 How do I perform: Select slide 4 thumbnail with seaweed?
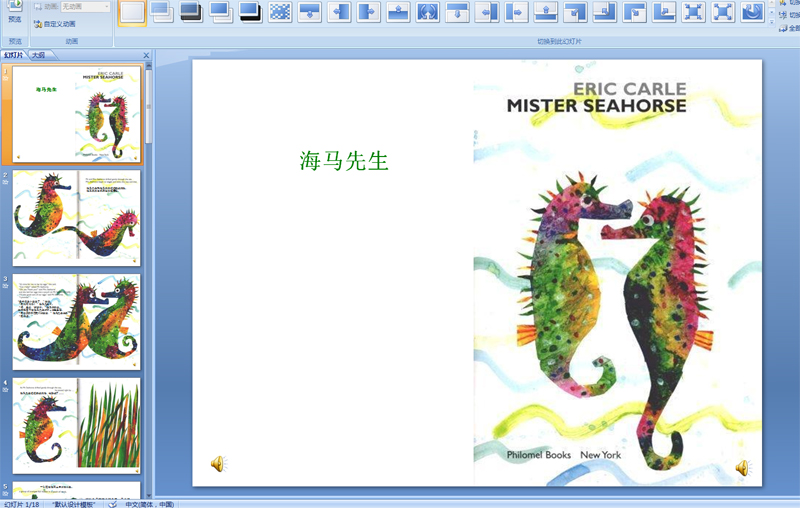77,426
